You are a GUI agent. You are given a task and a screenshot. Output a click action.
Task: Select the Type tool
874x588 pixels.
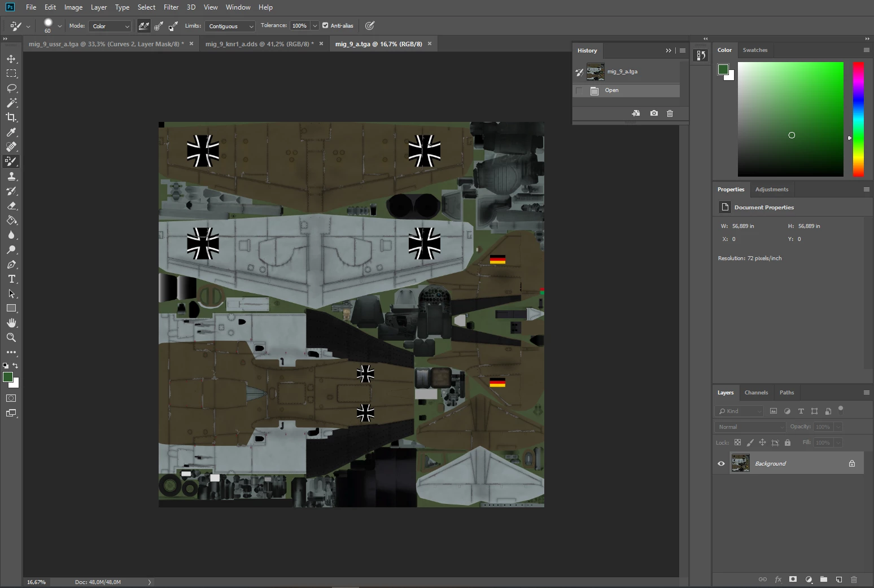click(x=11, y=279)
